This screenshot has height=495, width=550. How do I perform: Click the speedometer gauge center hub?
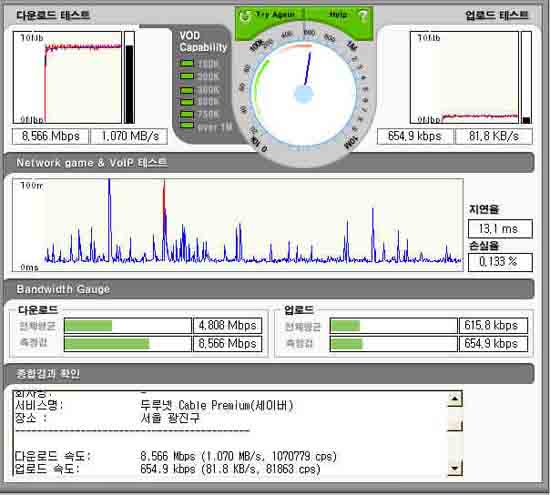[304, 94]
